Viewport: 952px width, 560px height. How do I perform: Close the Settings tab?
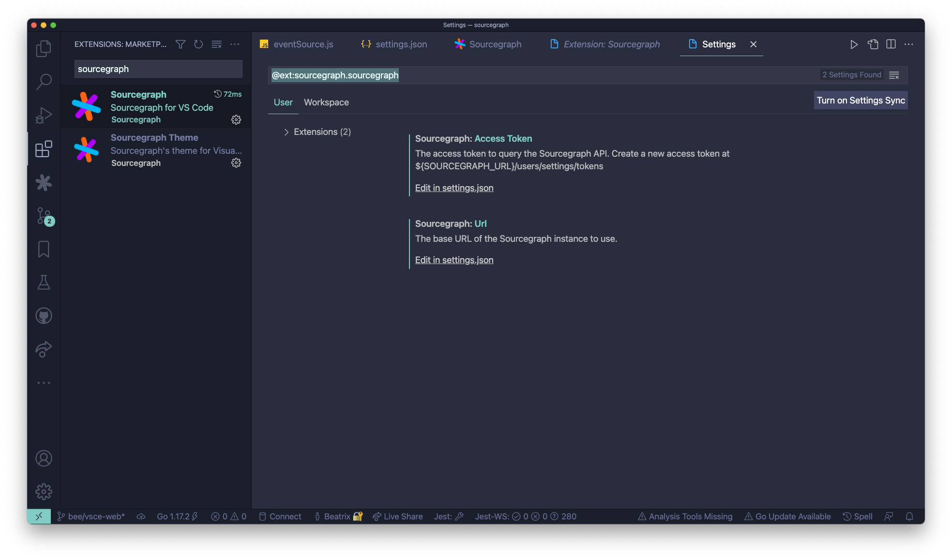point(754,44)
